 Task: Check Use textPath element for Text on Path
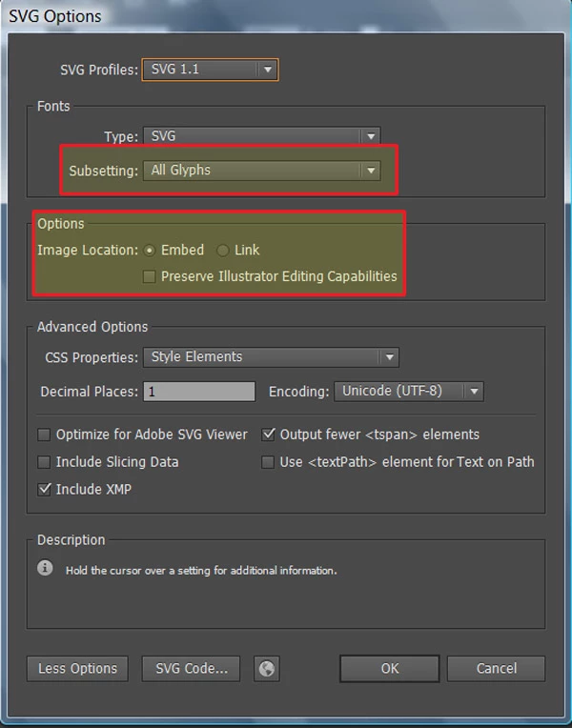click(268, 462)
